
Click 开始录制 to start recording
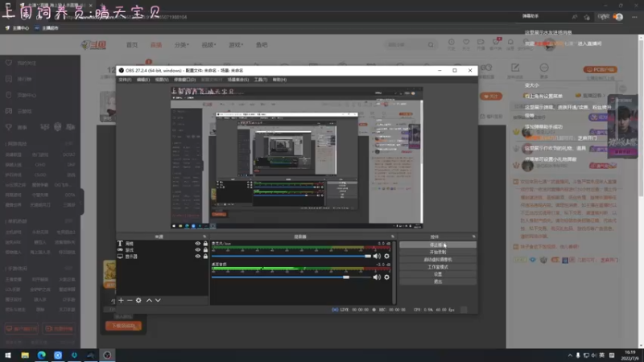coord(438,253)
